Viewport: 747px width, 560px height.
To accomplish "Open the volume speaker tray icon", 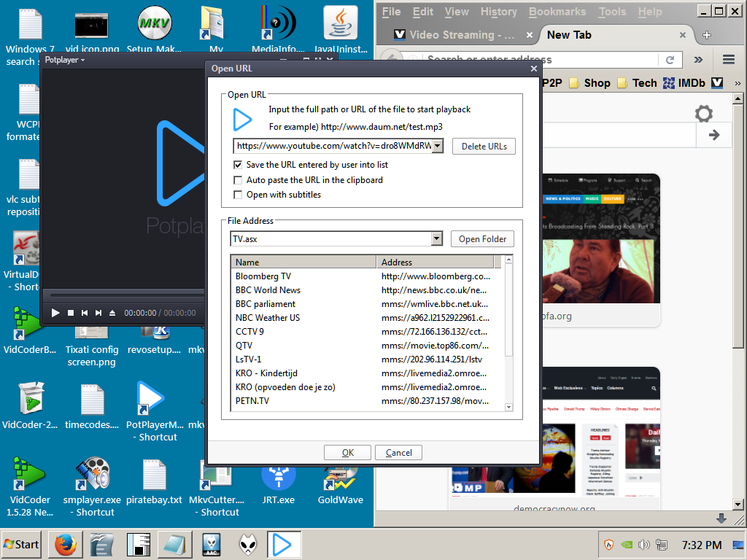I will click(x=643, y=545).
